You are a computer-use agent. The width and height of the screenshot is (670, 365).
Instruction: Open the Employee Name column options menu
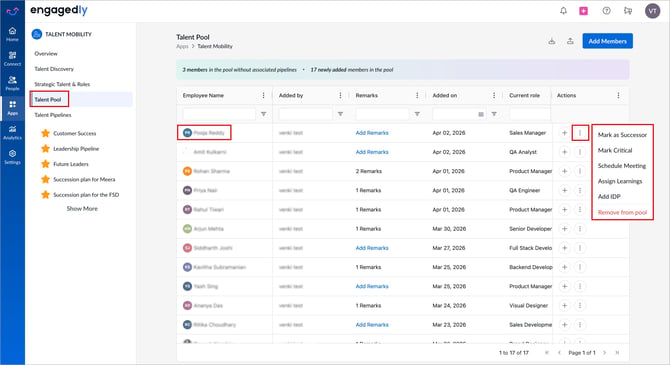pos(263,95)
